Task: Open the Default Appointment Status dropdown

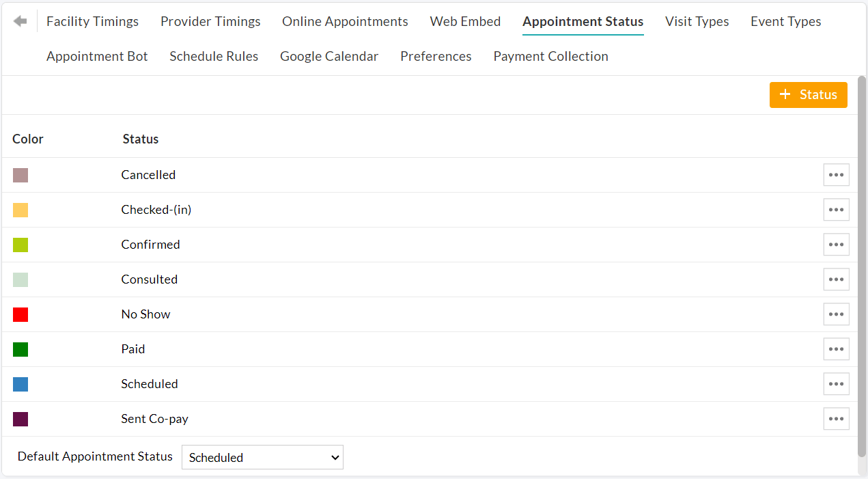Action: [262, 457]
